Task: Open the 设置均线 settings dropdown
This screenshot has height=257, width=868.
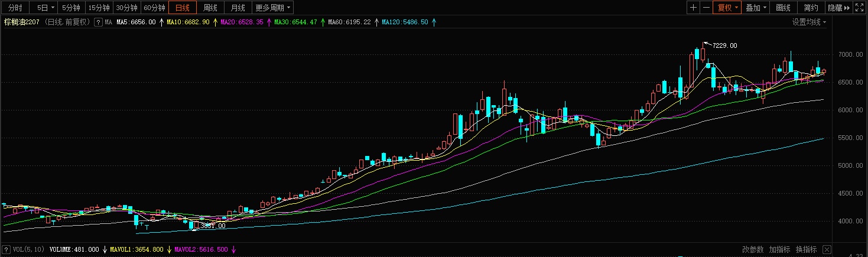Action: [x=810, y=22]
